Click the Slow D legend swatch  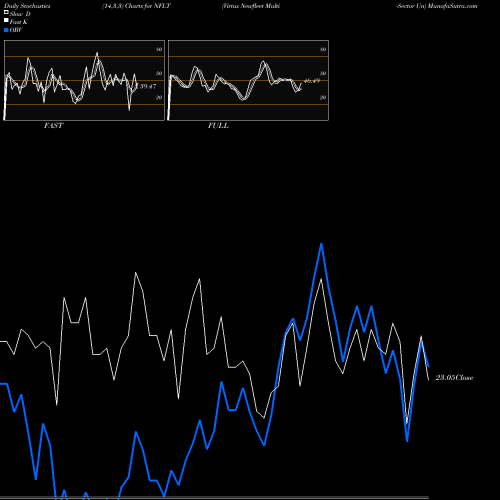pos(6,13)
